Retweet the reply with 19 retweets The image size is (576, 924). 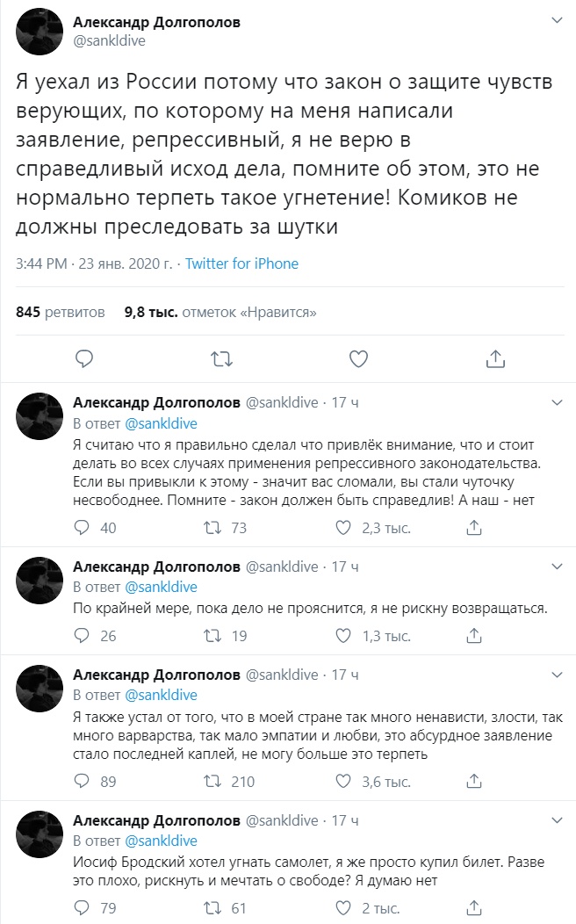[x=211, y=636]
